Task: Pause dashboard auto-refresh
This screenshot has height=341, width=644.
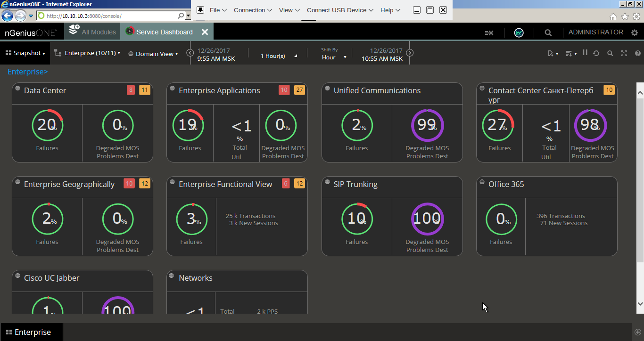Action: 585,53
